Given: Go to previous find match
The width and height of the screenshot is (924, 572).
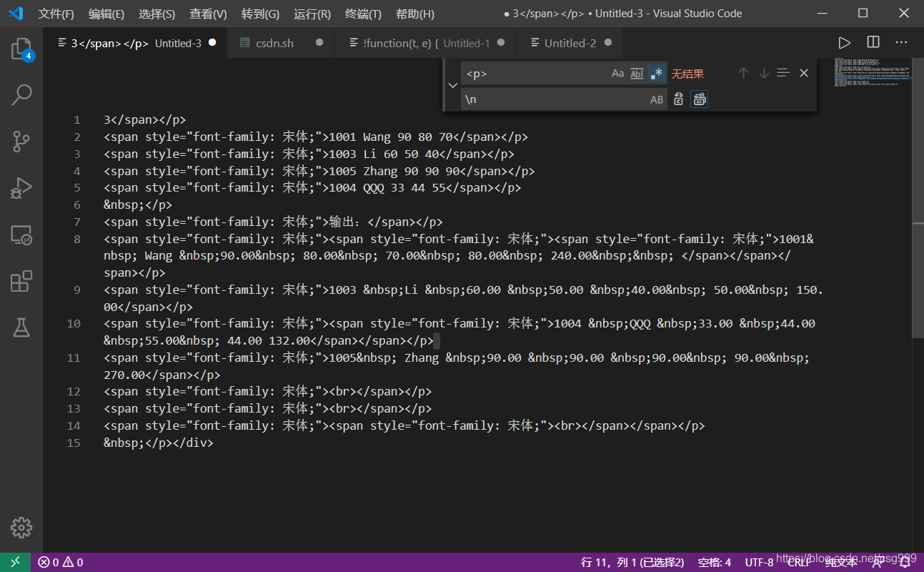Looking at the screenshot, I should point(743,73).
